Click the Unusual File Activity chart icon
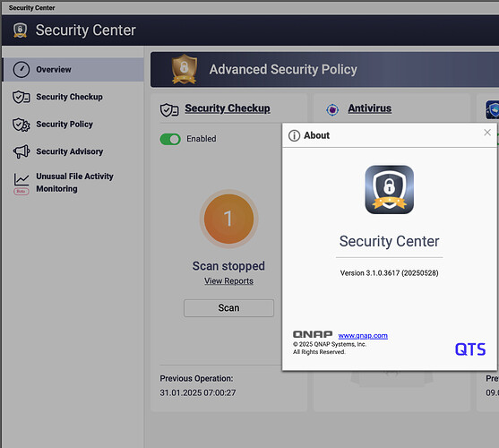Screen dimensions: 499x448 tap(22, 179)
